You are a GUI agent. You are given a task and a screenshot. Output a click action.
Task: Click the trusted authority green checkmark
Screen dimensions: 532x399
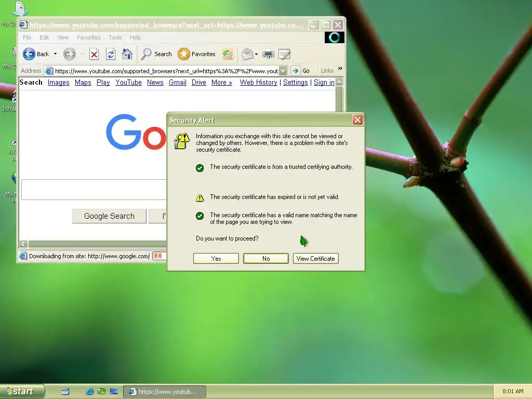tap(200, 168)
